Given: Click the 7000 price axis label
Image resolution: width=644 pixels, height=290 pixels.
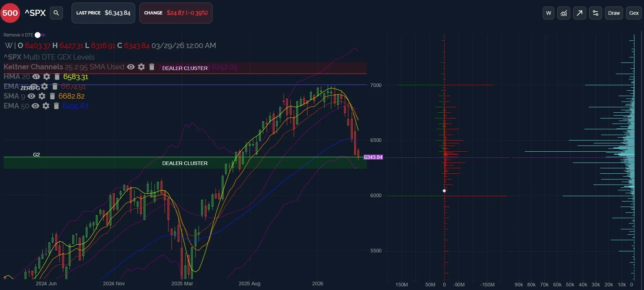Looking at the screenshot, I should (376, 85).
